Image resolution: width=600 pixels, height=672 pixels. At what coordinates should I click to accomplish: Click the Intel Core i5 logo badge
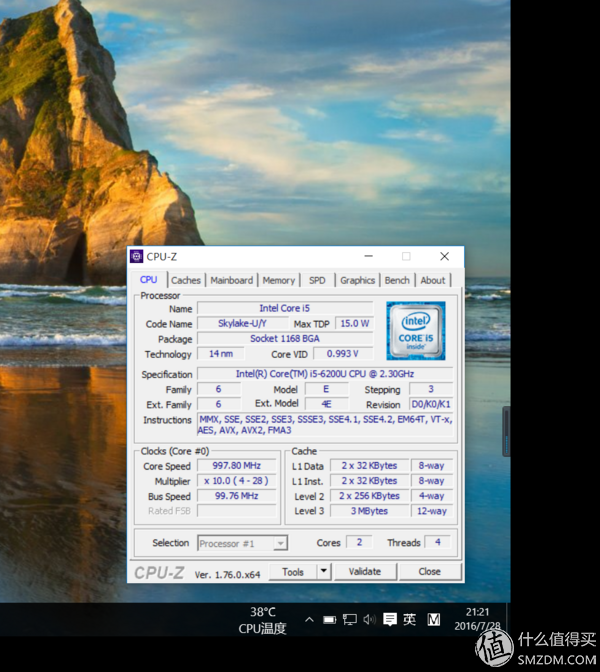point(416,330)
